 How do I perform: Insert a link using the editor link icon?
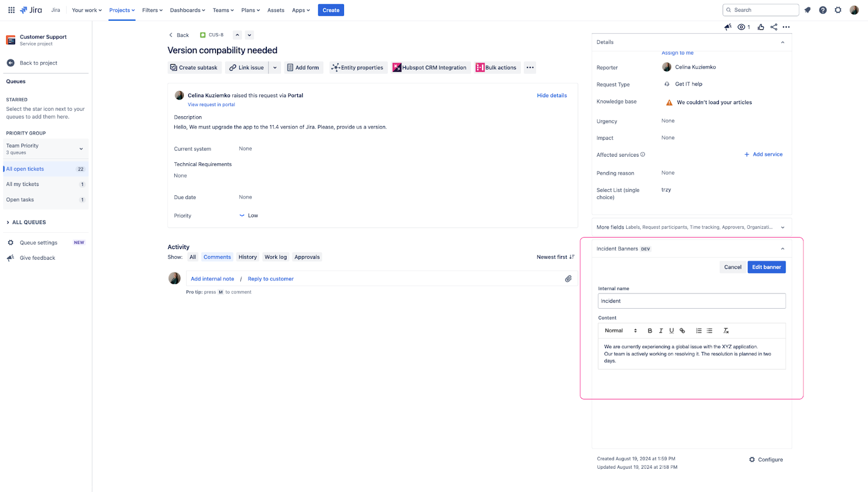pyautogui.click(x=682, y=331)
